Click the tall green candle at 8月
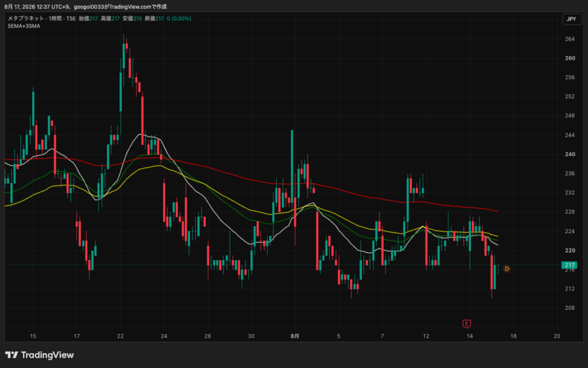Image resolution: width=588 pixels, height=368 pixels. (292, 169)
